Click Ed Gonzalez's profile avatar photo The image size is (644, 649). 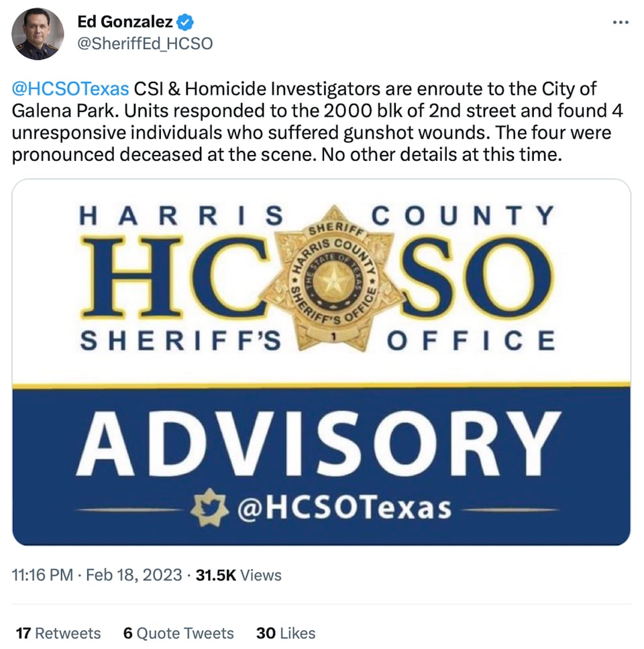[x=38, y=34]
